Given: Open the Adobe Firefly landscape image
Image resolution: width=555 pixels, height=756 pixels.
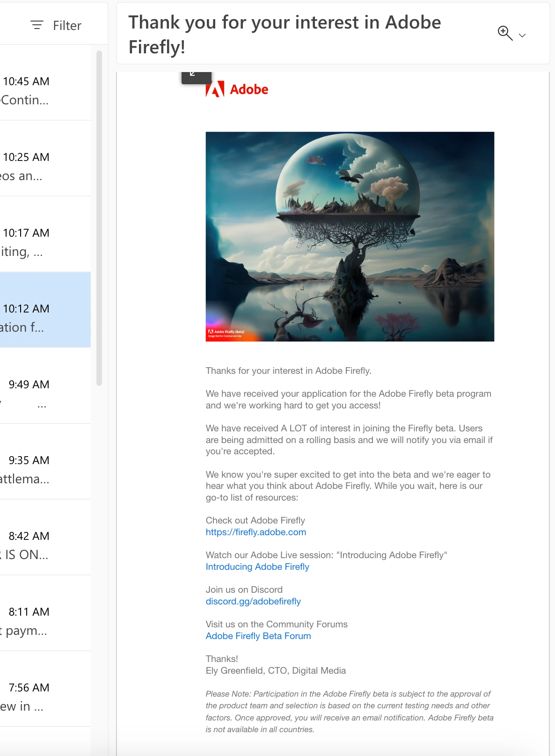Looking at the screenshot, I should (x=350, y=237).
